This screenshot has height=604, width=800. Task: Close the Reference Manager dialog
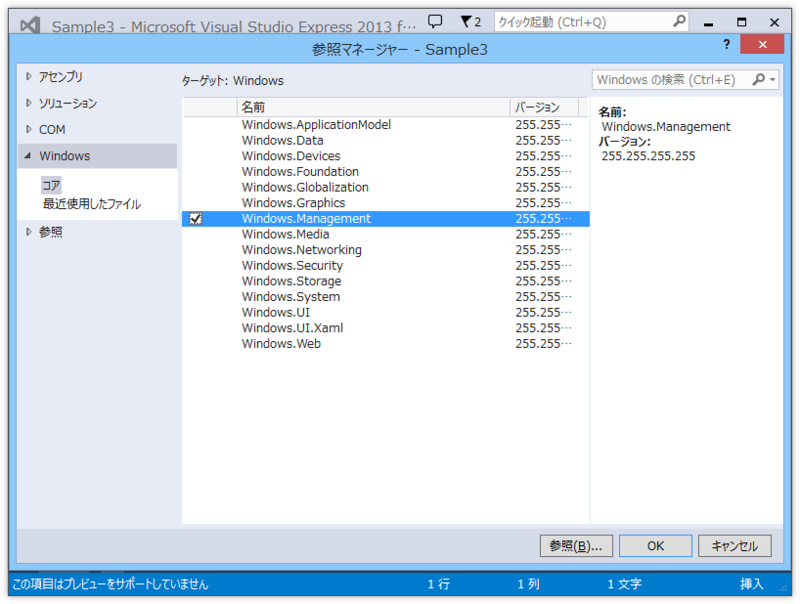pyautogui.click(x=762, y=44)
